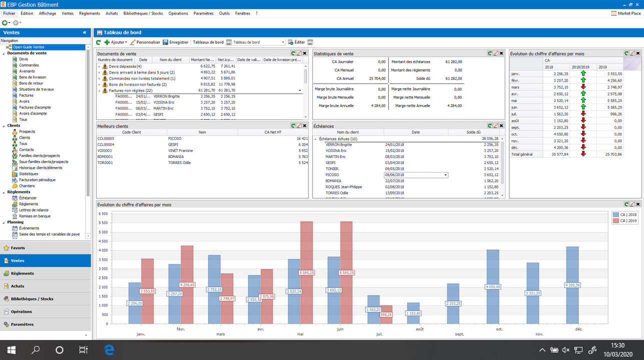Open Bons de livraison entry
The height and width of the screenshot is (360, 644).
[x=32, y=77]
